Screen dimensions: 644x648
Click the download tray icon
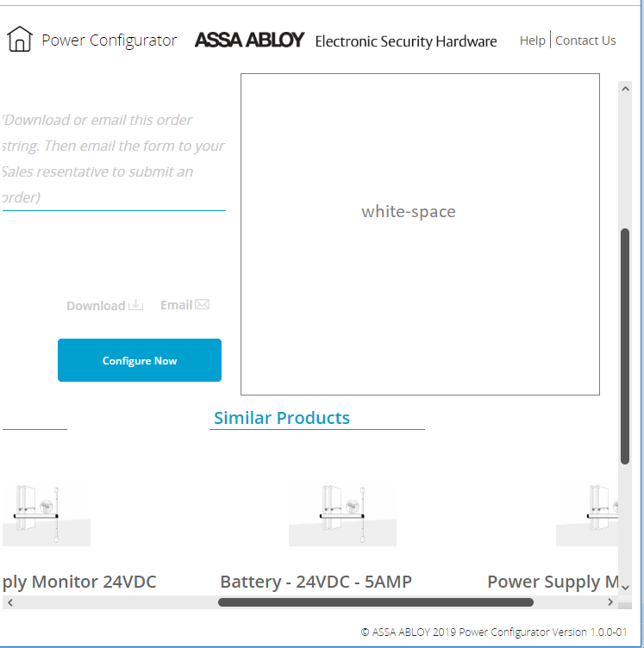[135, 305]
